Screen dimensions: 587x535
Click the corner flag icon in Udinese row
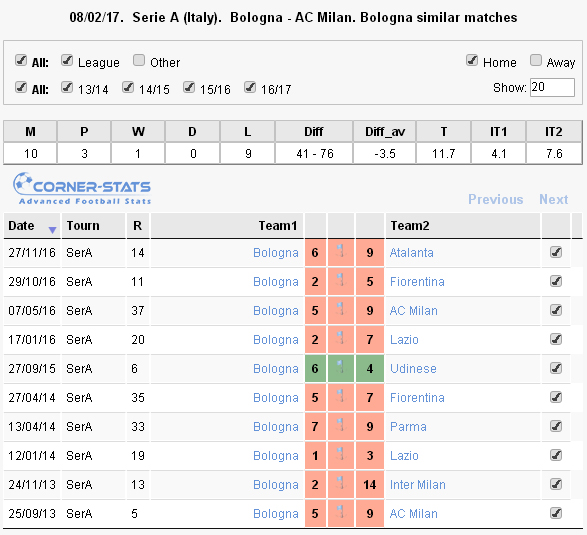click(x=340, y=367)
